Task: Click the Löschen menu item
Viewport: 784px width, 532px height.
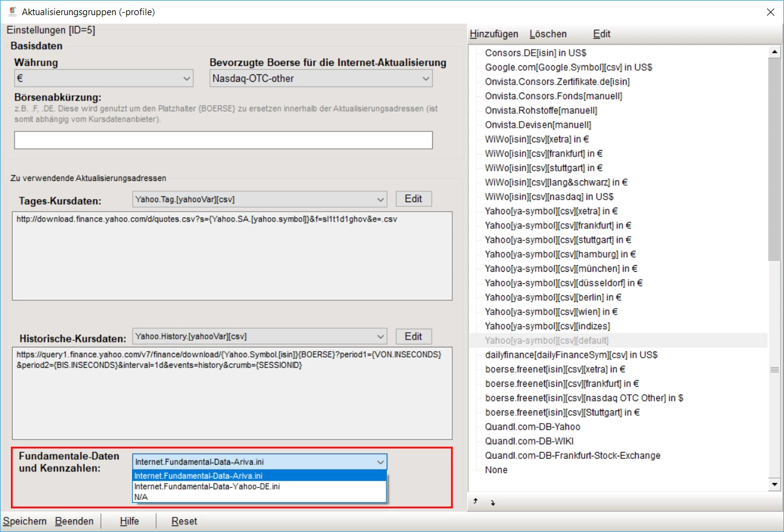Action: (548, 34)
